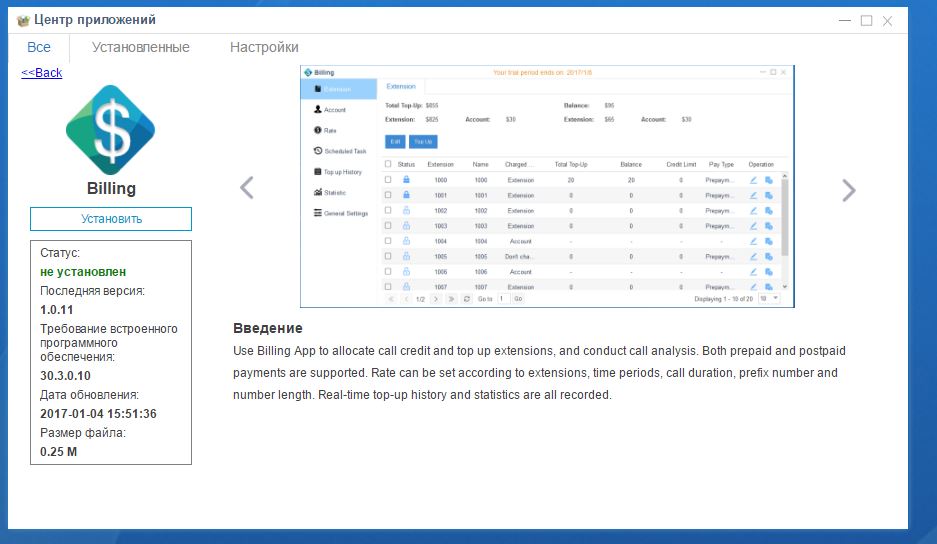Viewport: 937px width, 544px height.
Task: Click the refresh icon in the pagination bar
Action: (466, 299)
